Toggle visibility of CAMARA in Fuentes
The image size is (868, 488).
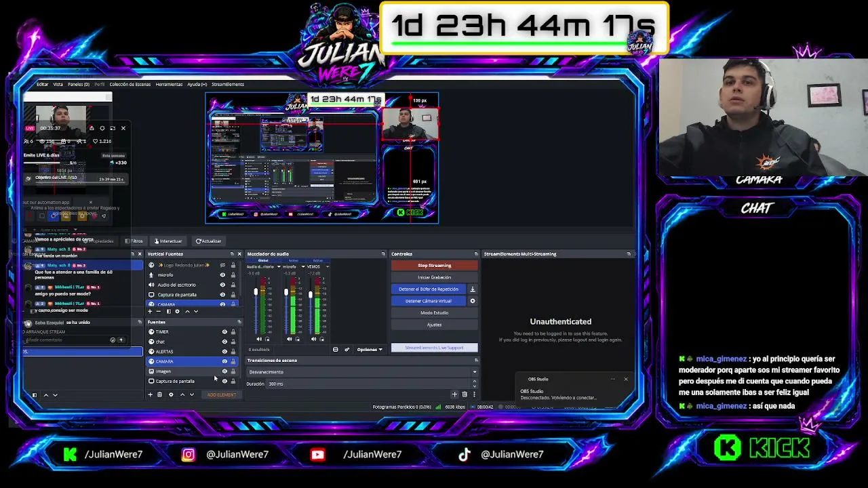224,361
